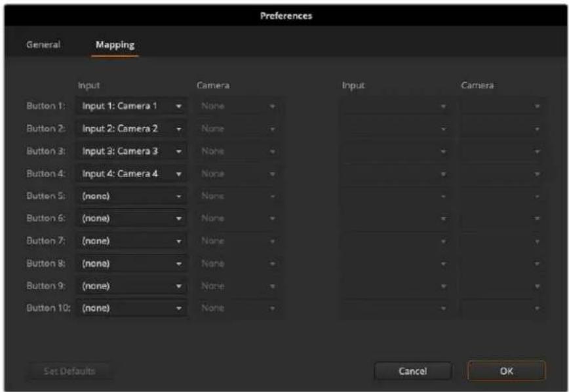Open Button 7 input dropdown
Image resolution: width=569 pixels, height=392 pixels.
(x=131, y=241)
